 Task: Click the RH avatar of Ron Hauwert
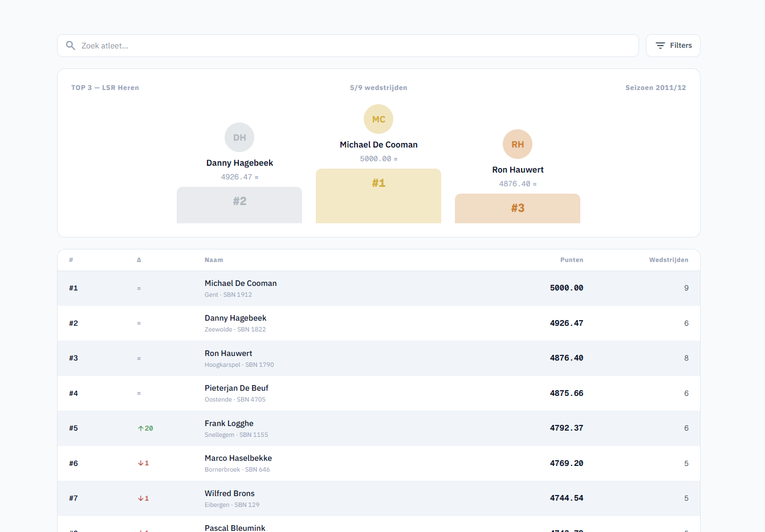(x=518, y=144)
